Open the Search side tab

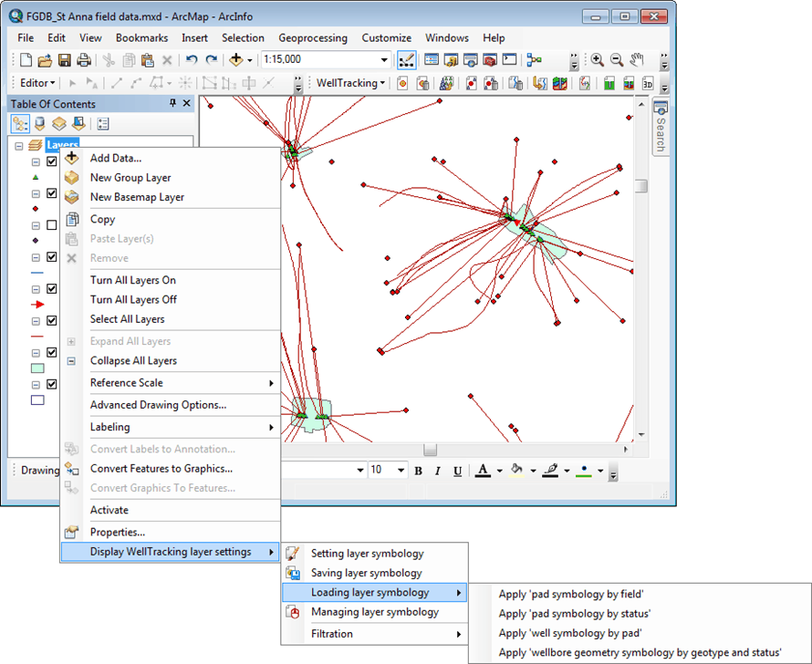pyautogui.click(x=661, y=127)
